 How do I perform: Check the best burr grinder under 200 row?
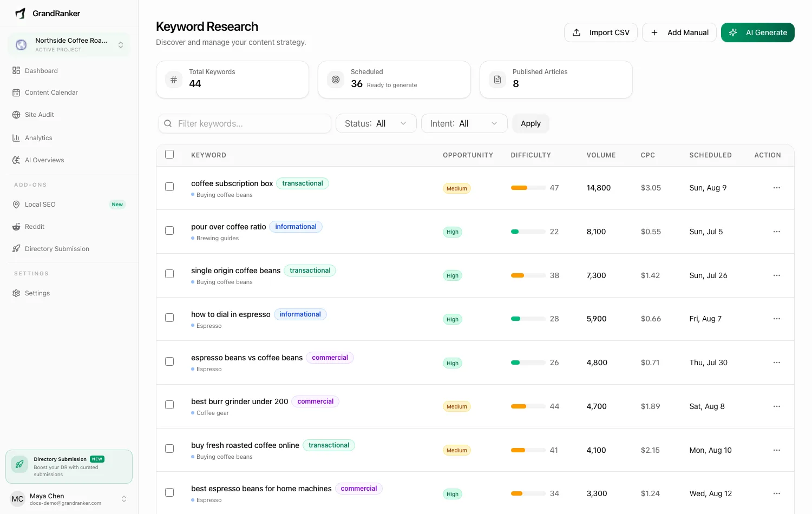169,405
